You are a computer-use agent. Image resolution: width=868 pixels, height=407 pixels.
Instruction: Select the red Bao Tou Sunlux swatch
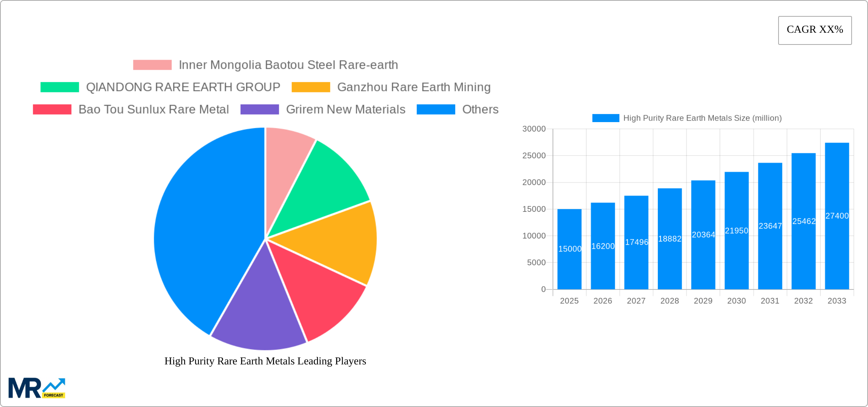(51, 110)
